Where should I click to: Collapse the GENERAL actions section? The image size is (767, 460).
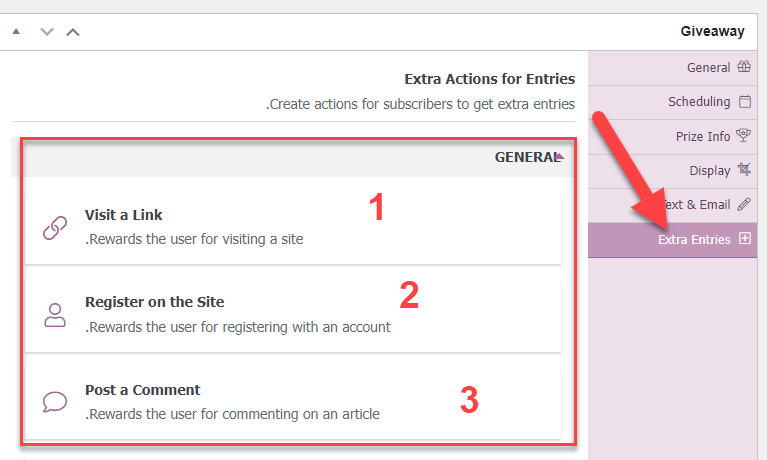point(559,157)
